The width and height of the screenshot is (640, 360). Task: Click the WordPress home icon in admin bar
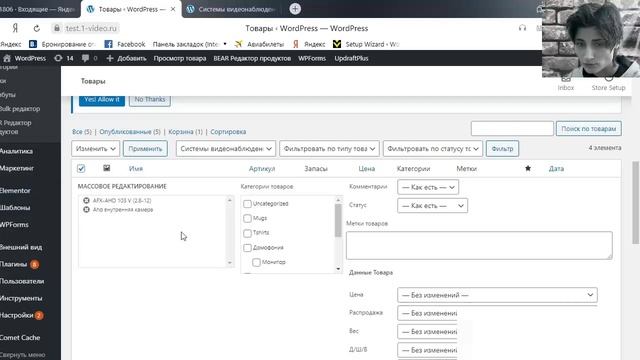[7, 58]
